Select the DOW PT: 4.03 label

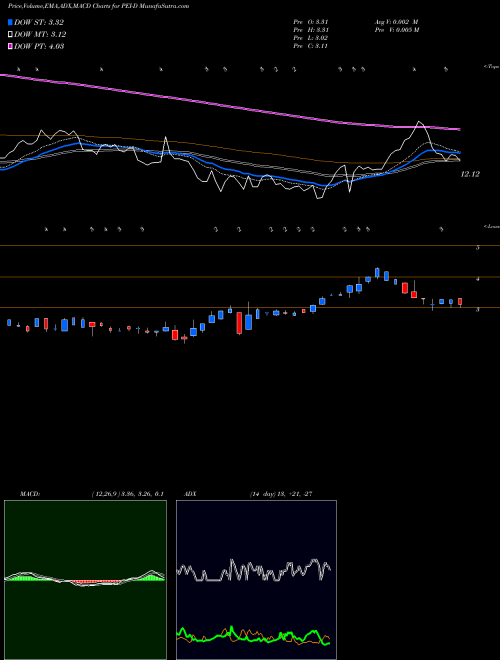tap(39, 47)
